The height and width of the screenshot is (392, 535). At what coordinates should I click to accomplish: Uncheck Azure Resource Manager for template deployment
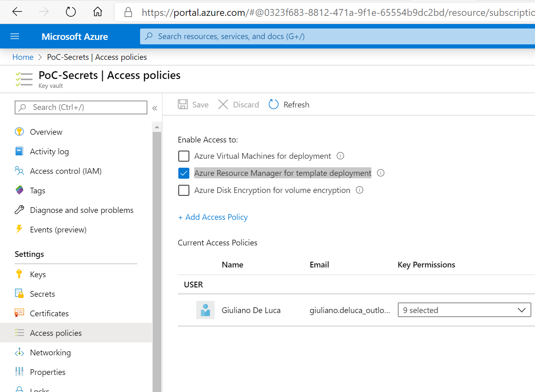coord(184,173)
